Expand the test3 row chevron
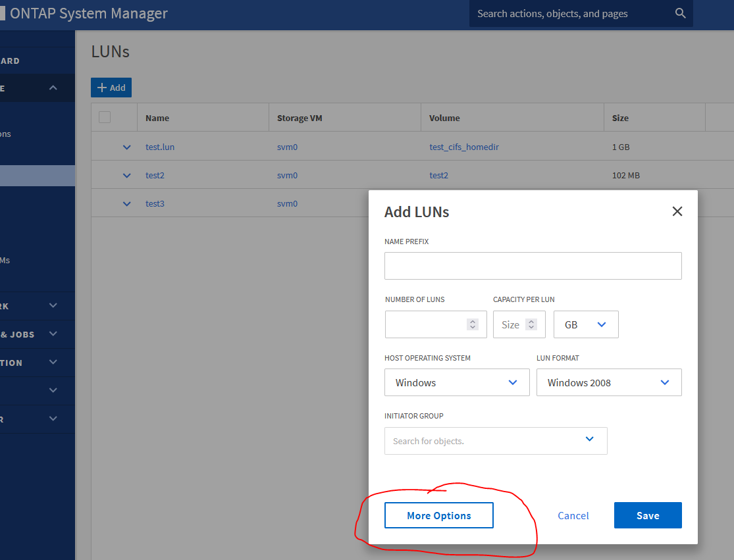The image size is (734, 560). click(127, 204)
